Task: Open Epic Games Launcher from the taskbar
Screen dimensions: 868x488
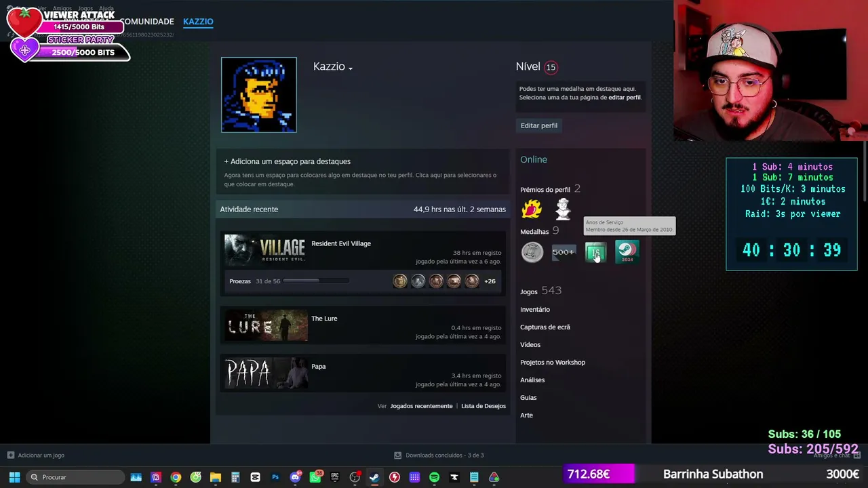Action: 335,477
